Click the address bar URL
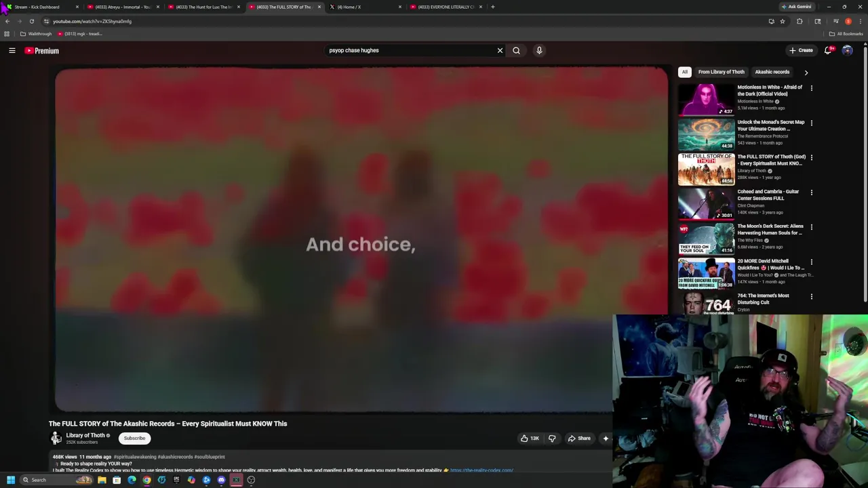The image size is (868, 488). click(92, 21)
